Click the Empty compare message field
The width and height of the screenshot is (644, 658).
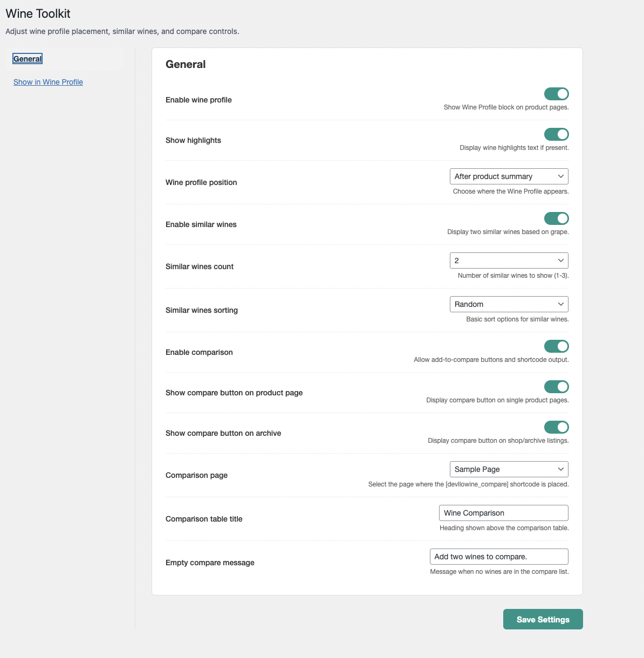pos(498,556)
